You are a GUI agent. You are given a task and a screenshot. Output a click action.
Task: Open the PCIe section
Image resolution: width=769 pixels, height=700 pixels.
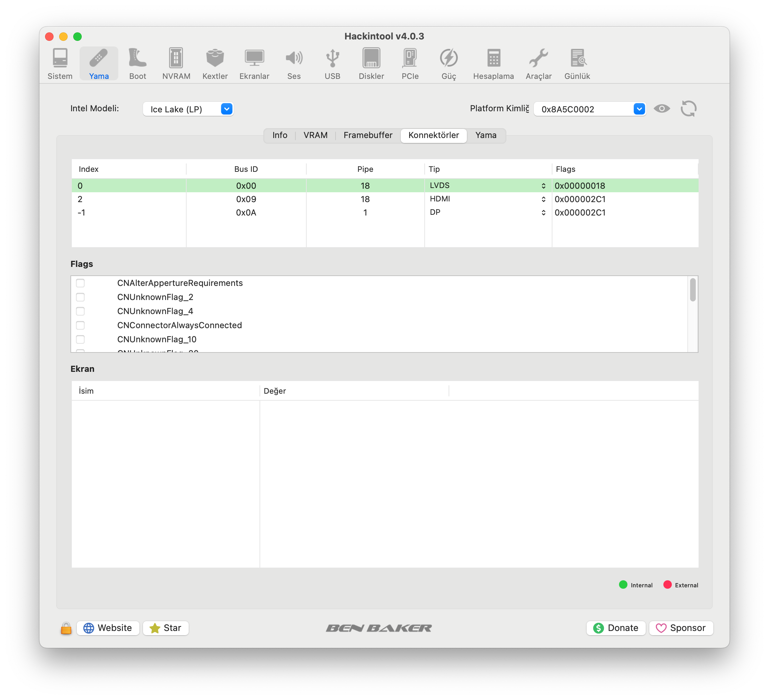click(410, 64)
